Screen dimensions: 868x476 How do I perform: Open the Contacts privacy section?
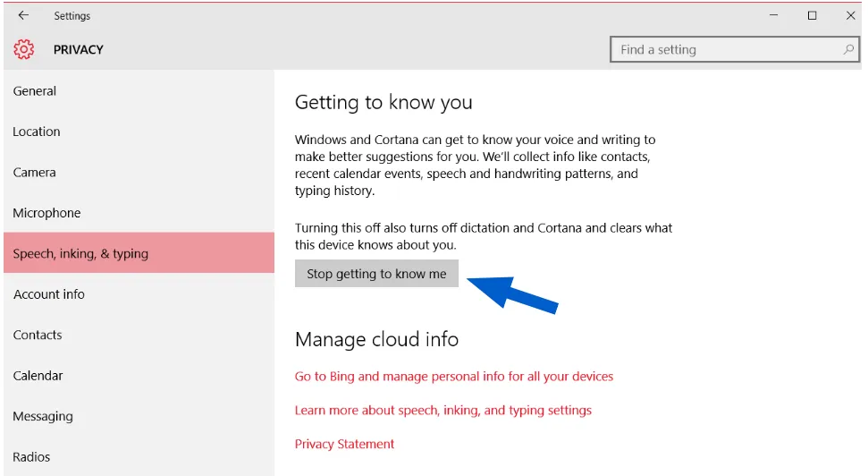pos(139,335)
